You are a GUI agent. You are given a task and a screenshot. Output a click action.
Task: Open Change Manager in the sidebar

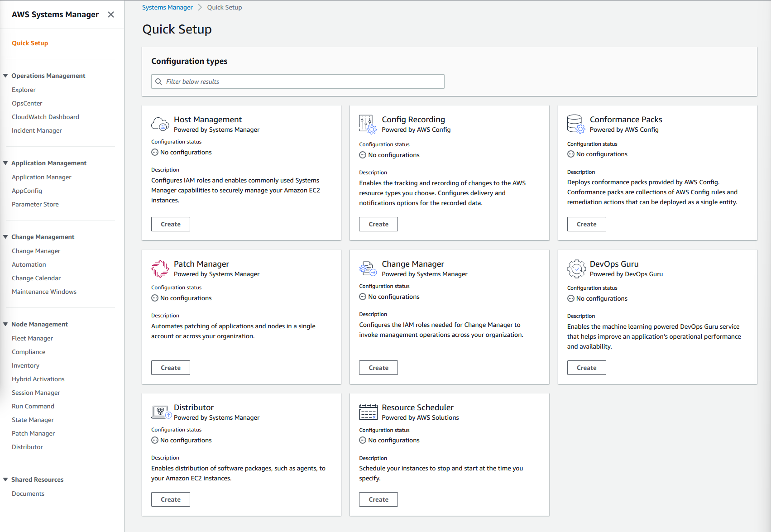tap(36, 251)
